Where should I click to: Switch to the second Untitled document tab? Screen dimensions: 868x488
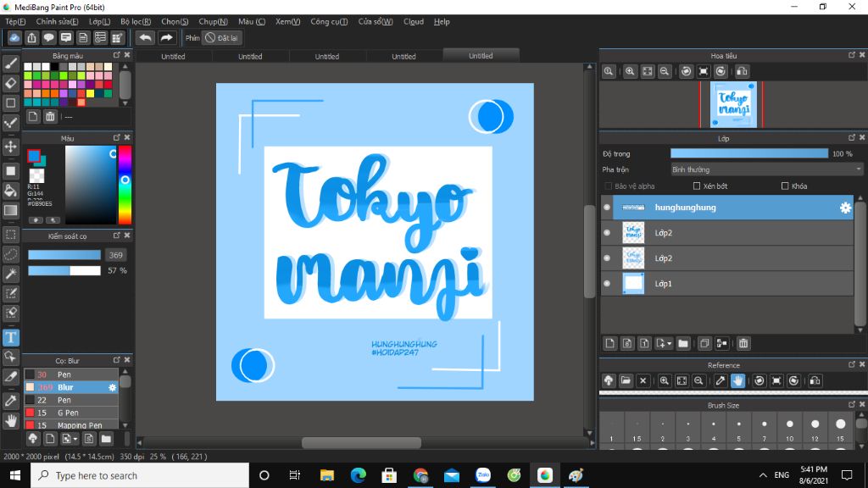click(x=250, y=56)
